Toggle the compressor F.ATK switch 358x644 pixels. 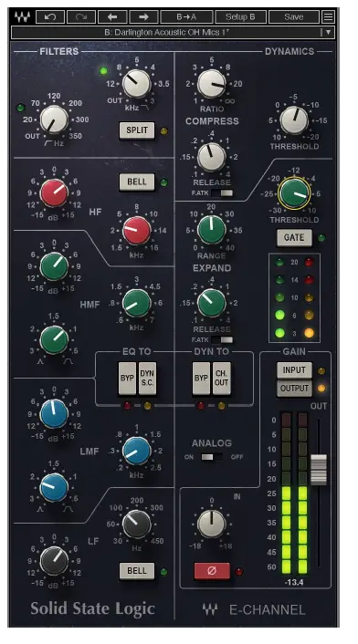[x=222, y=192]
